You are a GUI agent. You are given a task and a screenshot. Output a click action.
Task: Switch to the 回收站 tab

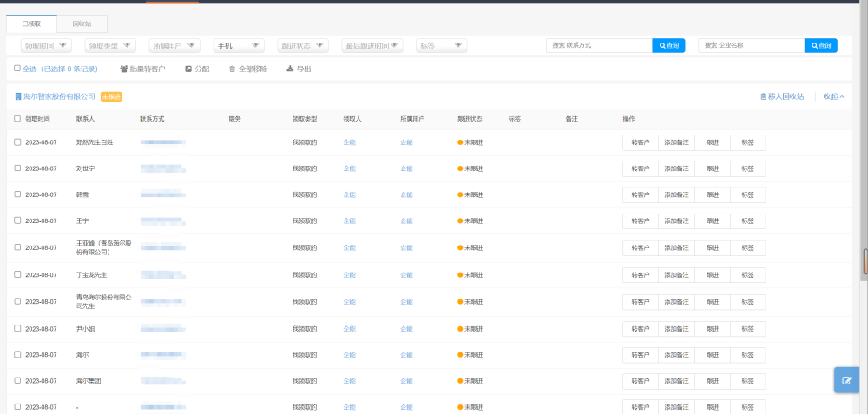click(82, 23)
